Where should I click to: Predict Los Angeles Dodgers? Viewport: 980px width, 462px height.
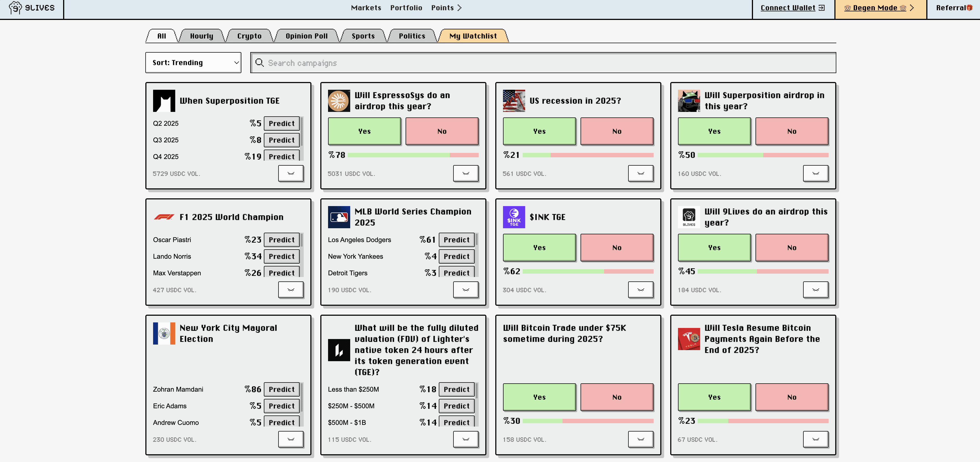(457, 240)
